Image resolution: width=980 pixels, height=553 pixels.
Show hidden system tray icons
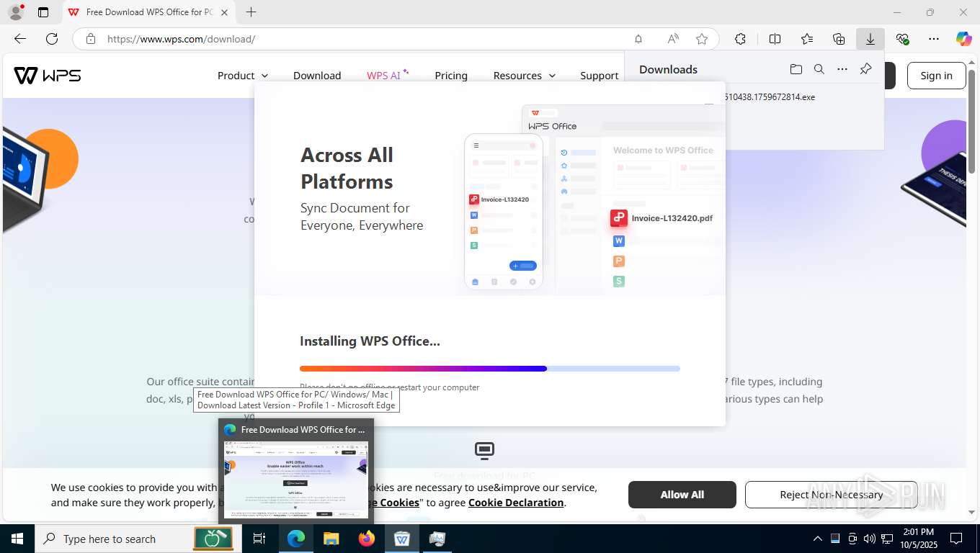pyautogui.click(x=817, y=539)
